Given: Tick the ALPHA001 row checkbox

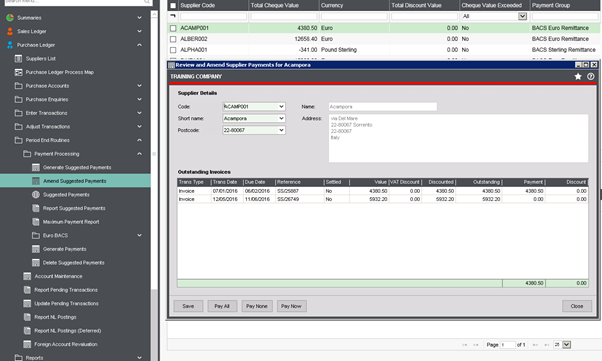Looking at the screenshot, I should click(x=173, y=50).
